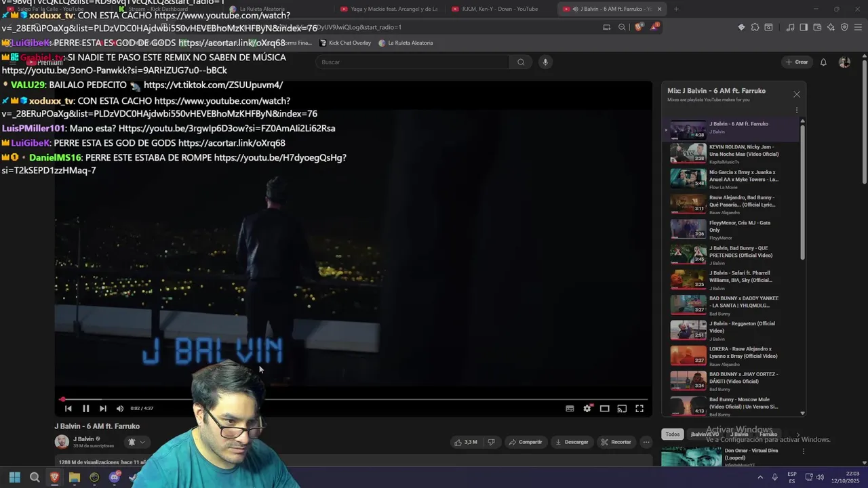
Task: Click the Compartir share button
Action: coord(526,442)
